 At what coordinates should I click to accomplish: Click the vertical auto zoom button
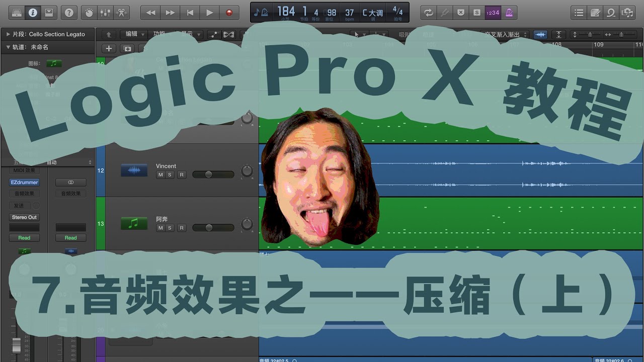click(559, 35)
